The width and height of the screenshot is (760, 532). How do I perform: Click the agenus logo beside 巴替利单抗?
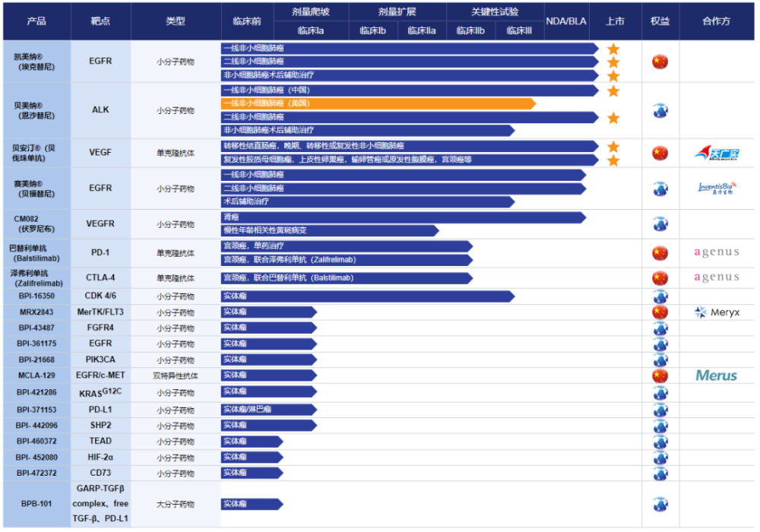point(715,252)
